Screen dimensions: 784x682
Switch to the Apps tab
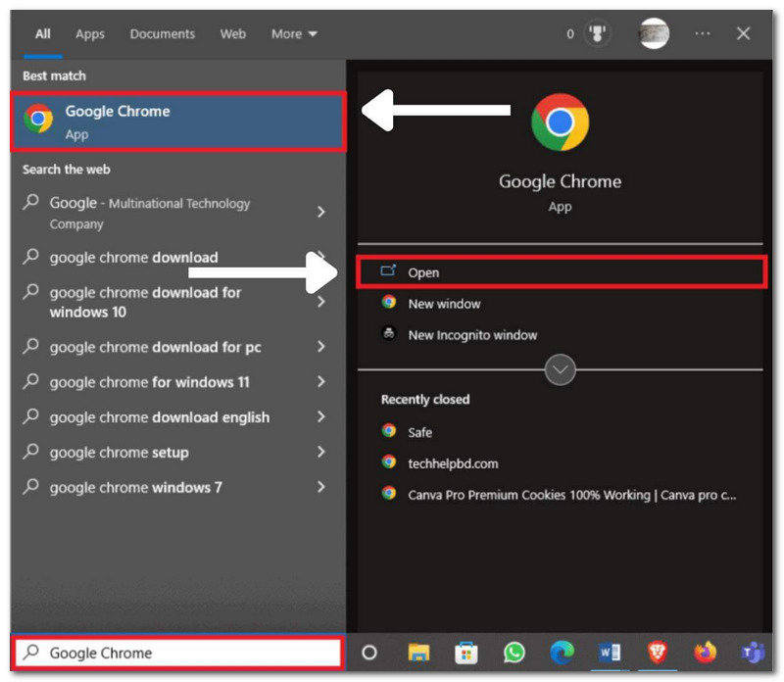90,34
